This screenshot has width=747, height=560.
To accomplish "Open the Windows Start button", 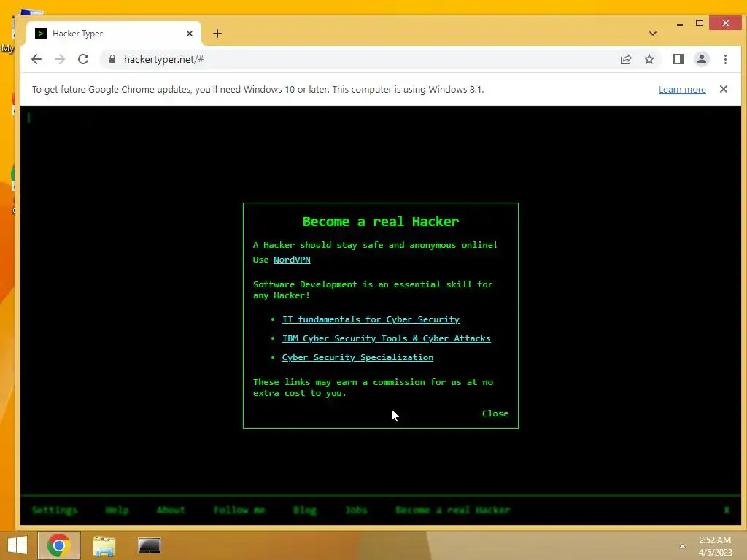I will pyautogui.click(x=18, y=545).
